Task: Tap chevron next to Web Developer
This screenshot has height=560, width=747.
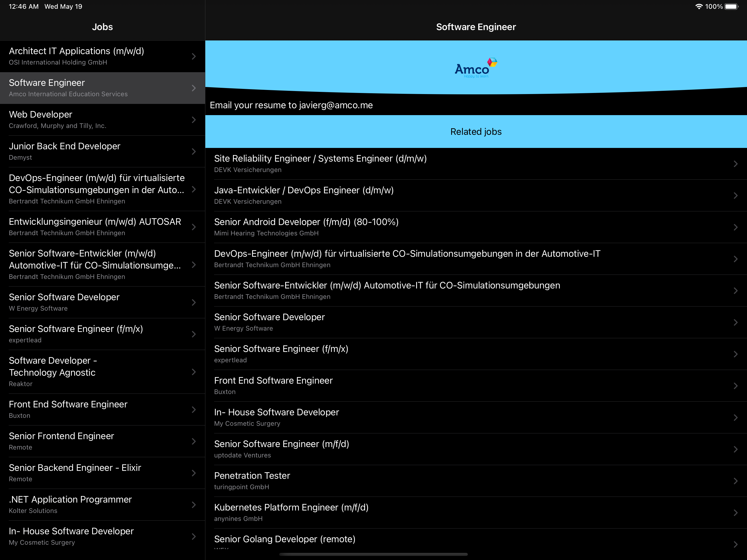Action: point(194,120)
